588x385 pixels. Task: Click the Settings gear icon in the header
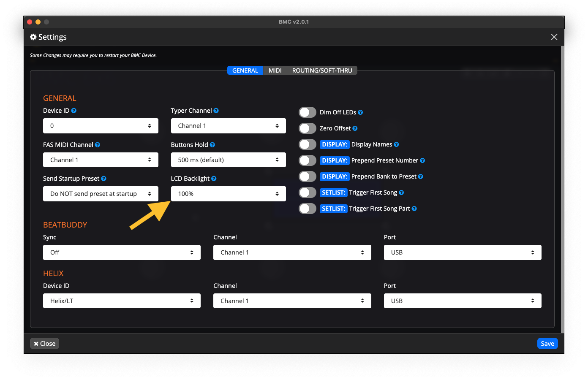(x=33, y=37)
